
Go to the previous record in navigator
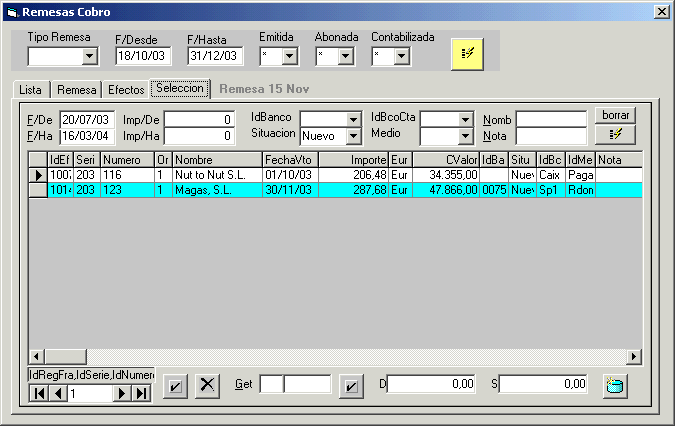[58, 394]
